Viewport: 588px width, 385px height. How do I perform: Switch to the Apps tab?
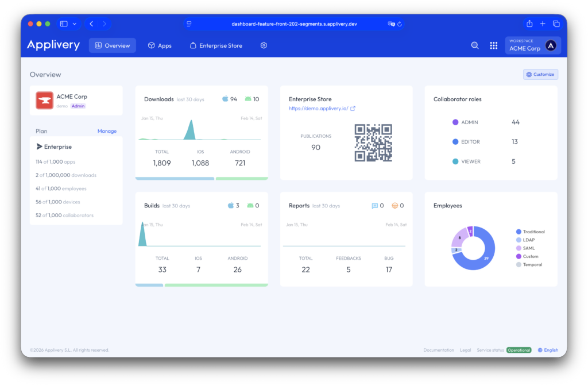point(160,45)
